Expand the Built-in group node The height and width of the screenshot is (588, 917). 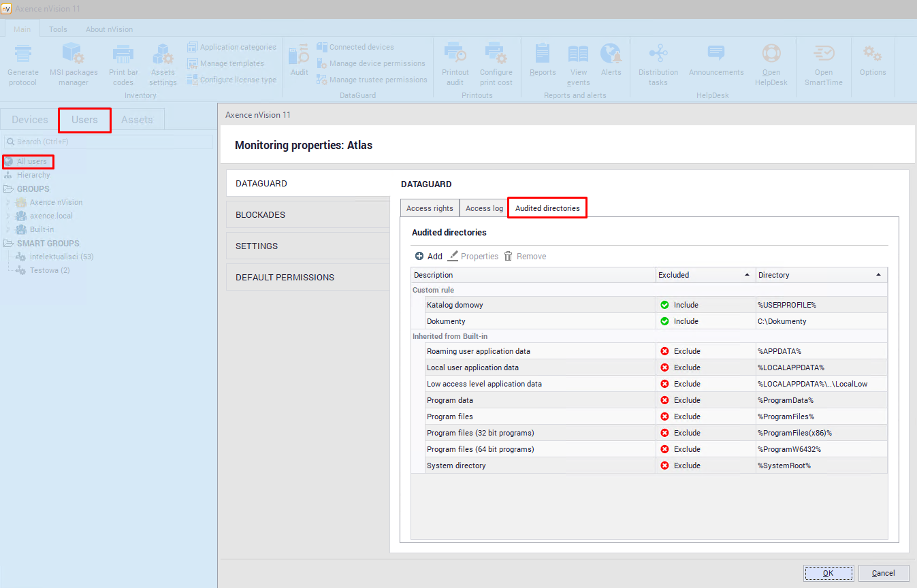(x=8, y=229)
